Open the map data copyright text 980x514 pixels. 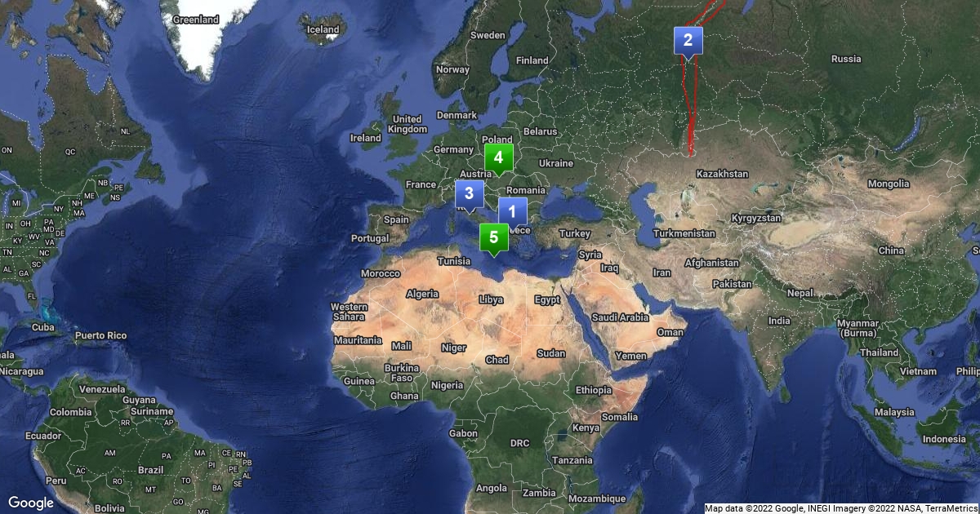click(841, 508)
